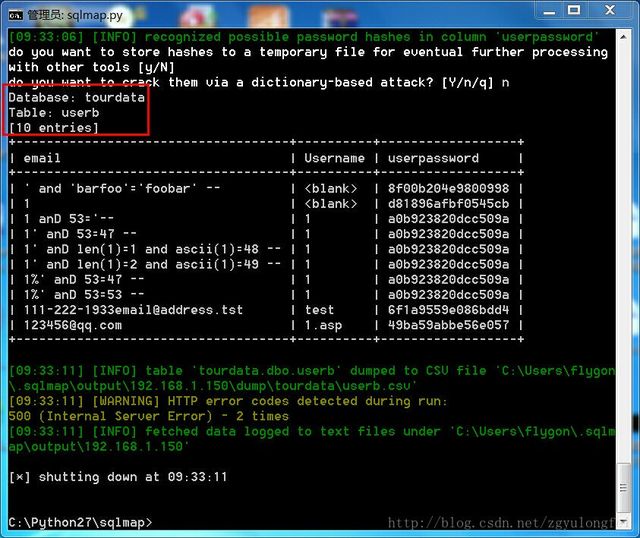Click username '1.asp'

click(323, 325)
